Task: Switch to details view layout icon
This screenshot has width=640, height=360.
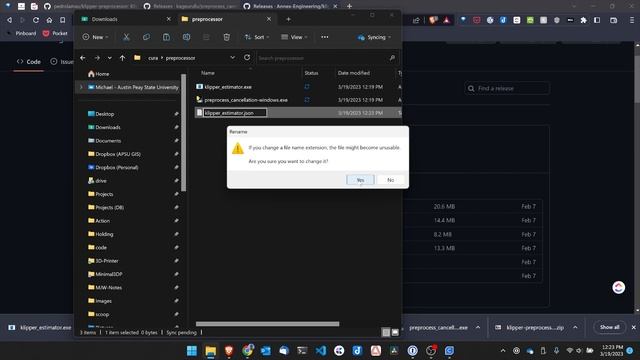Action: pyautogui.click(x=386, y=333)
